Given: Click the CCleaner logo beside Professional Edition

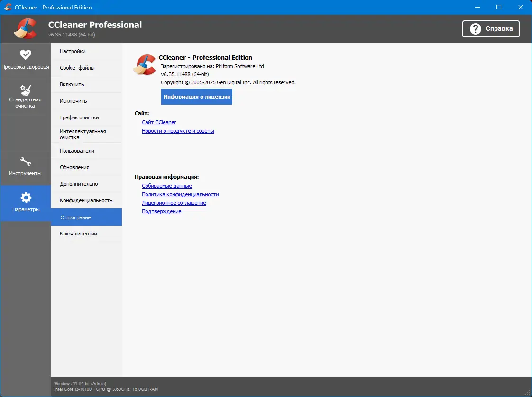Looking at the screenshot, I should coord(145,64).
